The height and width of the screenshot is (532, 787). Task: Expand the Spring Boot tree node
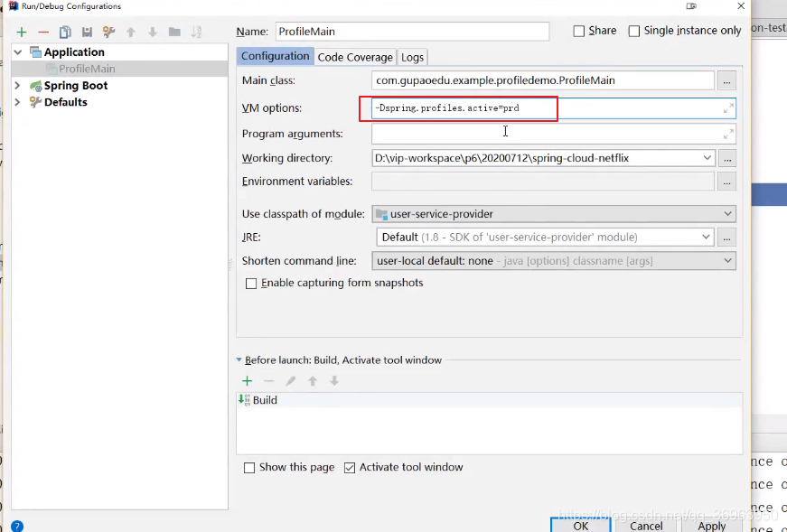click(x=18, y=85)
